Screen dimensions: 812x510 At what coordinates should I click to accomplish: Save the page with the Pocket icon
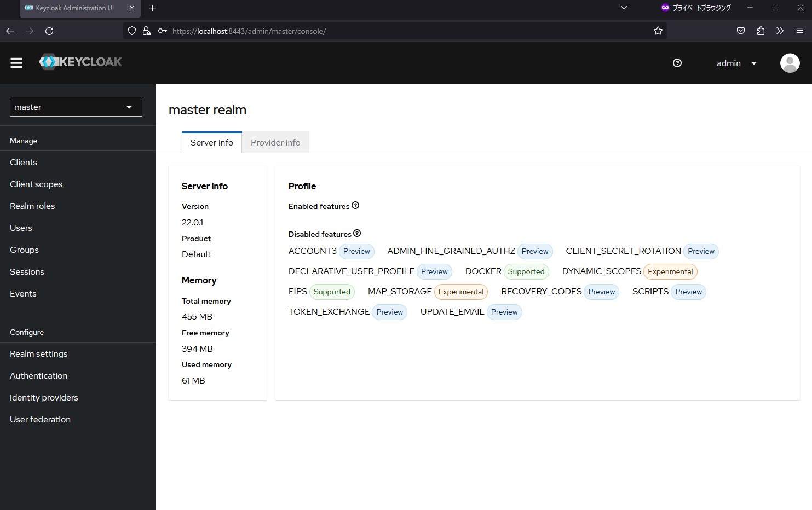pyautogui.click(x=741, y=31)
